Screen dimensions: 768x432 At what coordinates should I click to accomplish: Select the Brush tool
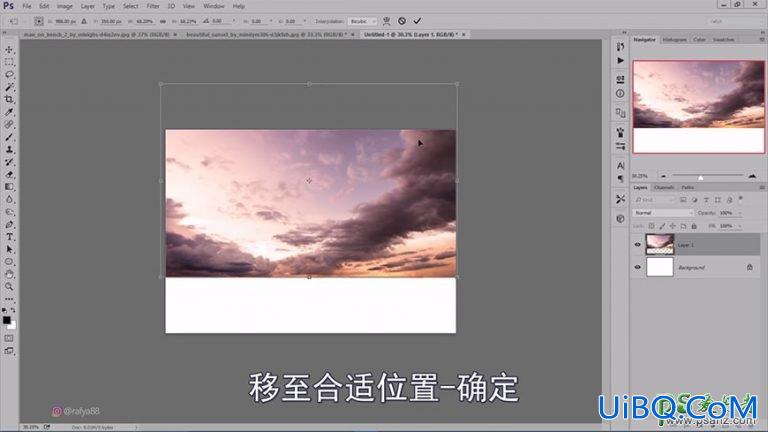[x=9, y=137]
